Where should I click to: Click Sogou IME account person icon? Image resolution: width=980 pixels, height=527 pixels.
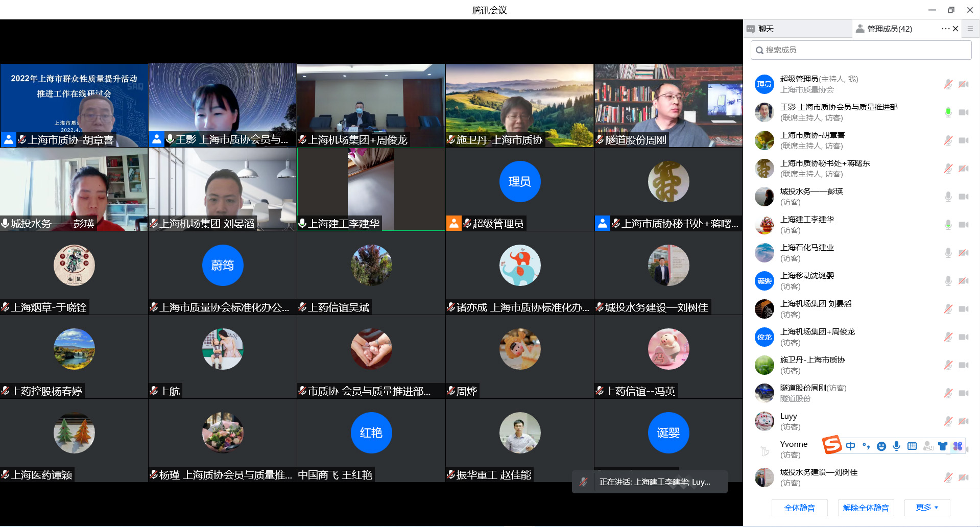point(928,446)
